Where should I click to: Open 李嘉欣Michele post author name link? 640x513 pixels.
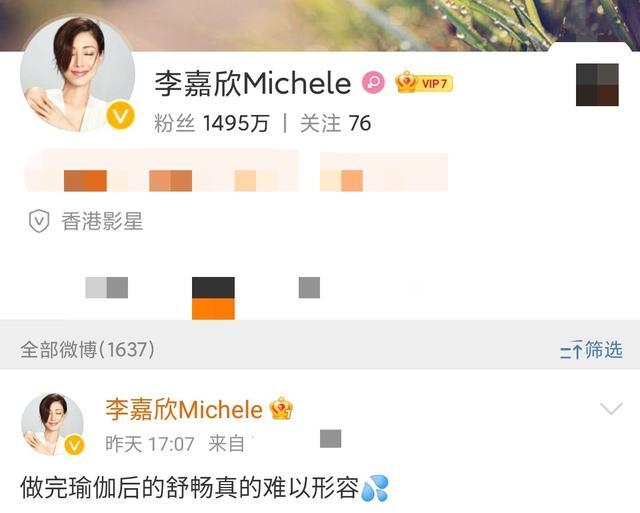184,409
